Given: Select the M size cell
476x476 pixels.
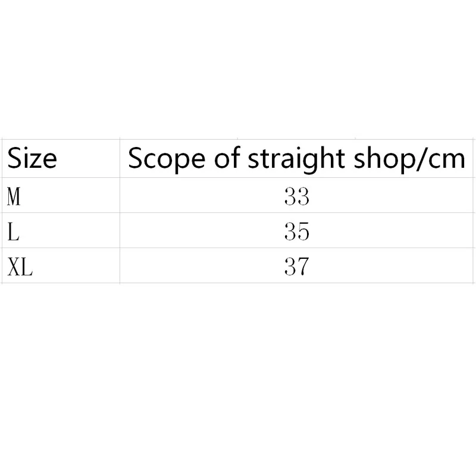Looking at the screenshot, I should point(14,196).
